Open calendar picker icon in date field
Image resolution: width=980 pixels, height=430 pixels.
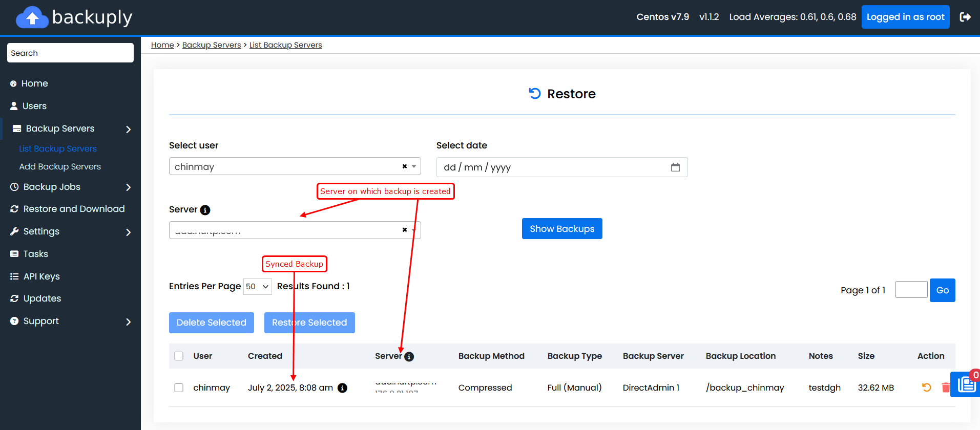(x=675, y=167)
